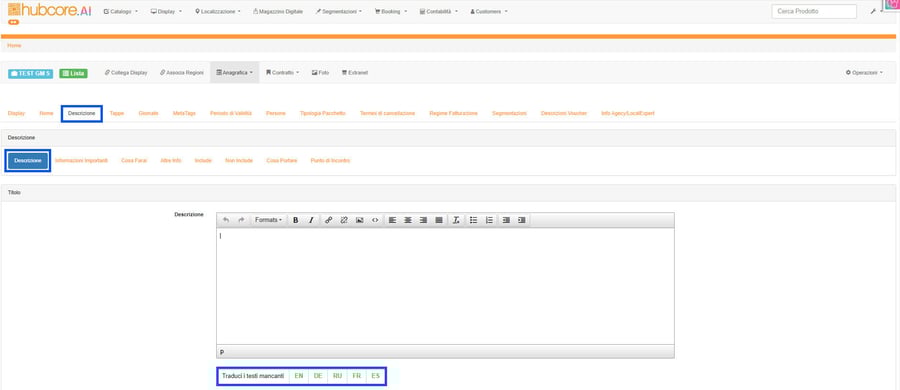The height and width of the screenshot is (390, 900).
Task: Open the Booking menu
Action: [391, 11]
